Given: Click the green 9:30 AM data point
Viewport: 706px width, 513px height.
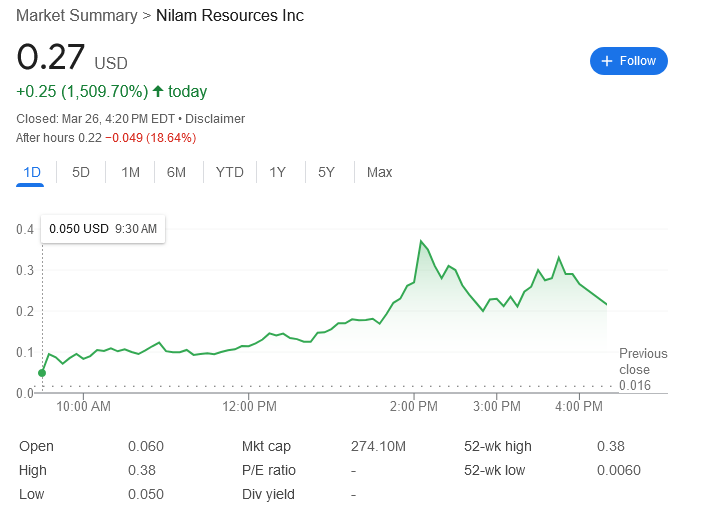Looking at the screenshot, I should (42, 373).
